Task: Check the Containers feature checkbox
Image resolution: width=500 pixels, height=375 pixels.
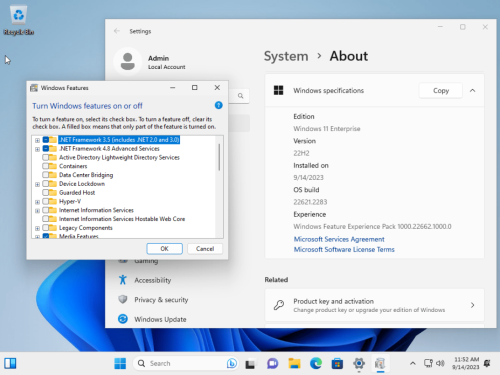Action: pyautogui.click(x=46, y=166)
